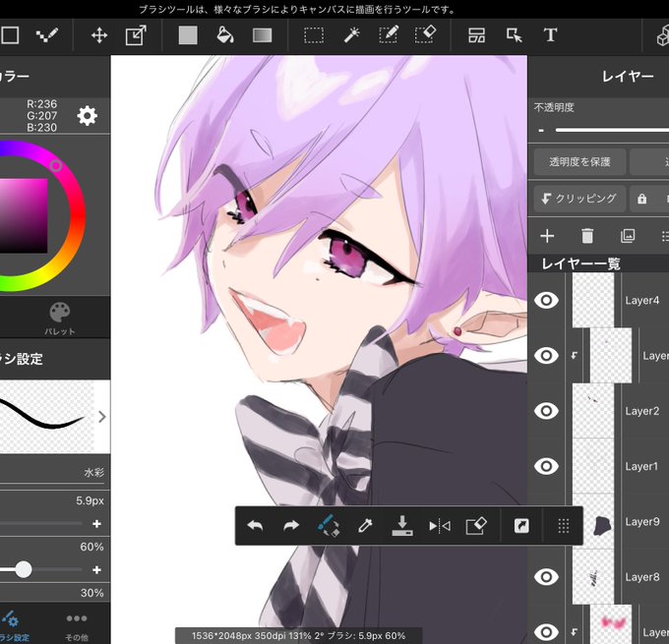
Task: Save canvas with download icon
Action: tap(402, 525)
